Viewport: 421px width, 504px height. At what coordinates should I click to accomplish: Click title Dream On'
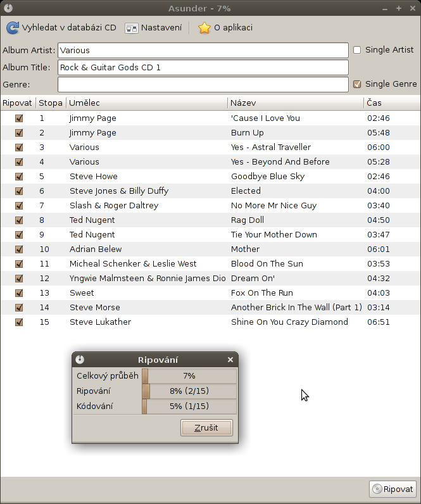click(253, 279)
